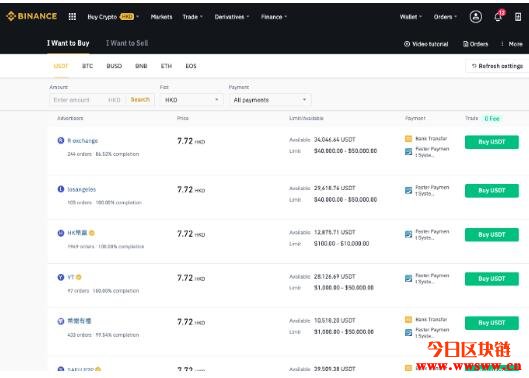Click the YT advertiser avatar icon
This screenshot has width=529, height=378.
[61, 277]
